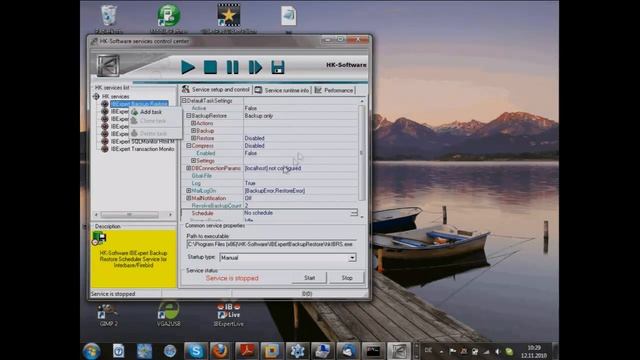Select the IBExpert Transaction Monitor service
640x360 pixels.
tap(142, 149)
